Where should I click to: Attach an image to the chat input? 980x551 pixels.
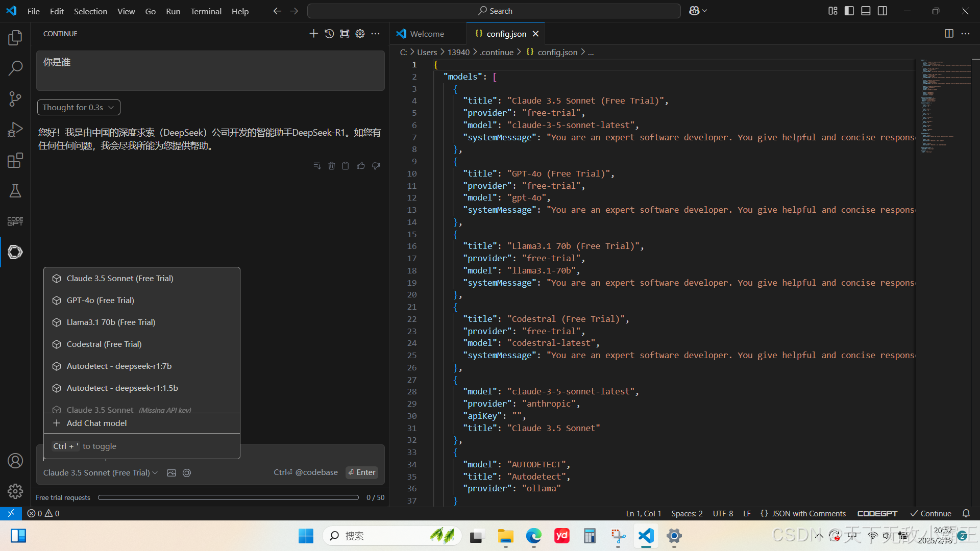tap(171, 473)
